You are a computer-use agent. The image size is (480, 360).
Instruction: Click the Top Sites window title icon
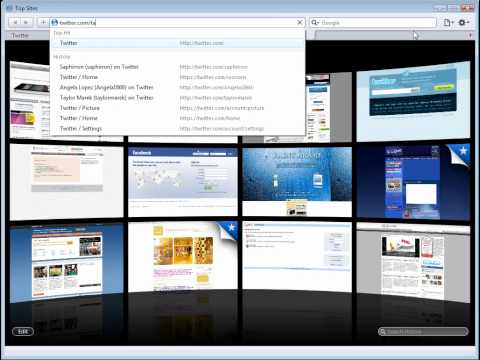10,8
